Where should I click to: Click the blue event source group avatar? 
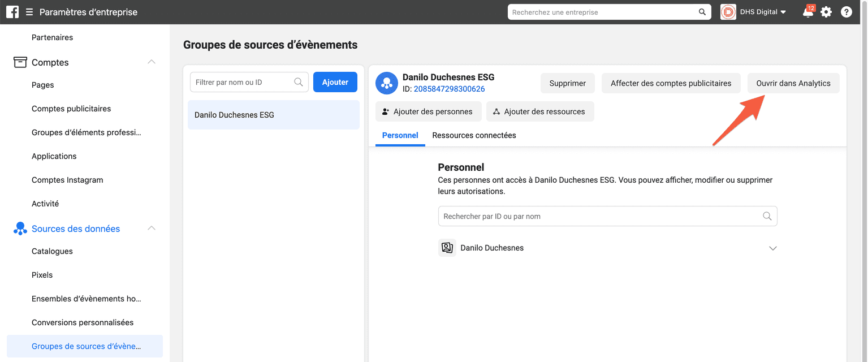click(x=387, y=83)
